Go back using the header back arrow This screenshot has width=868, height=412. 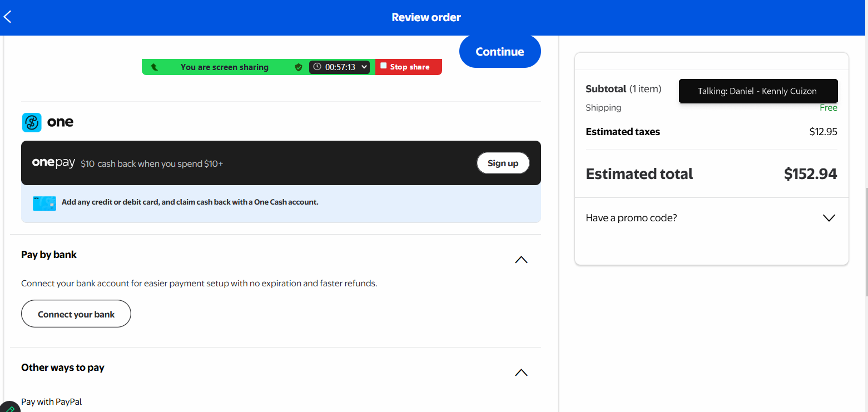(7, 17)
